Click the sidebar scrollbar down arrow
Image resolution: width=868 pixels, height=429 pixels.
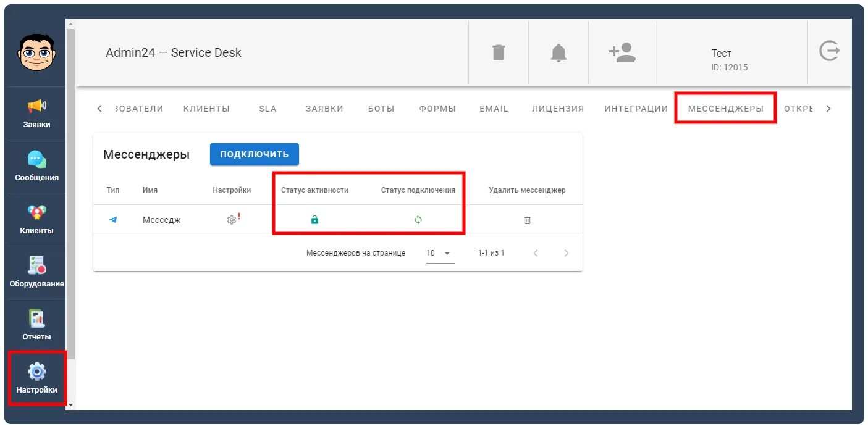[x=70, y=406]
